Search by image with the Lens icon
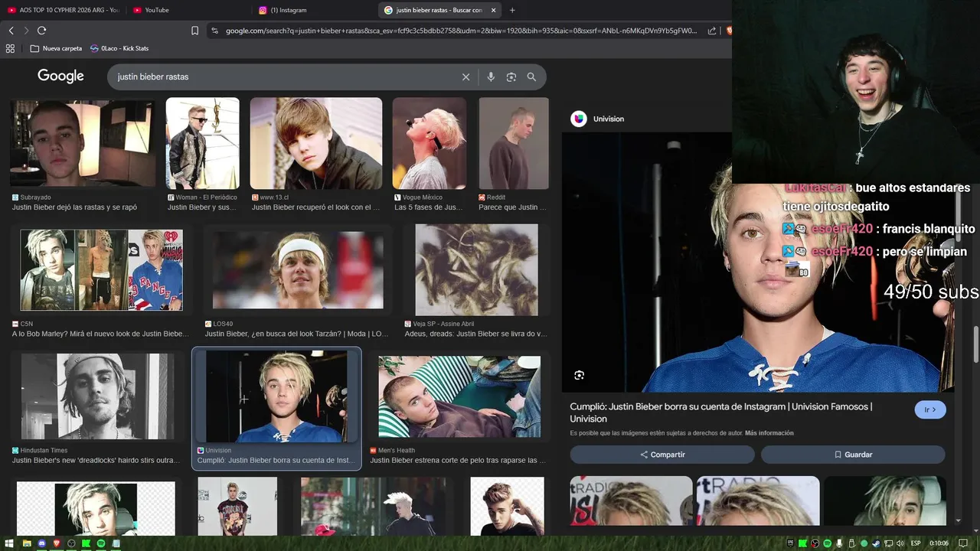Screen dimensions: 980x551 click(511, 77)
